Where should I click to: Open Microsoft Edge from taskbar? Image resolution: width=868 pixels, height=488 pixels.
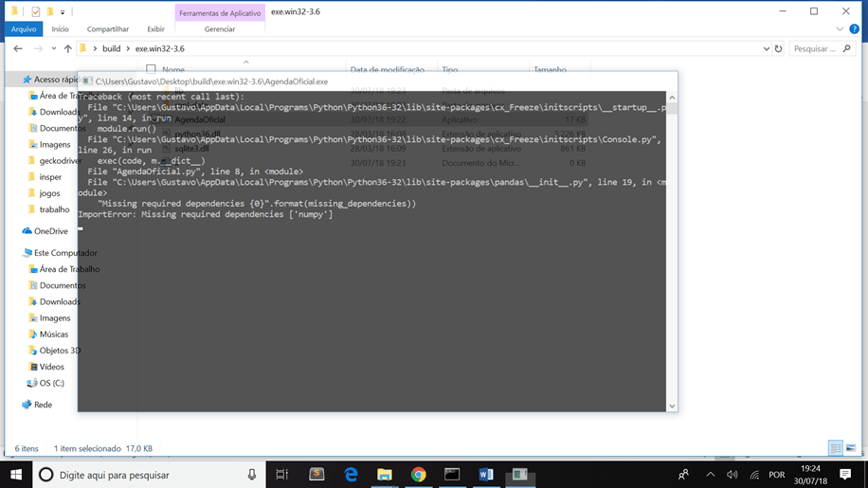(x=351, y=475)
